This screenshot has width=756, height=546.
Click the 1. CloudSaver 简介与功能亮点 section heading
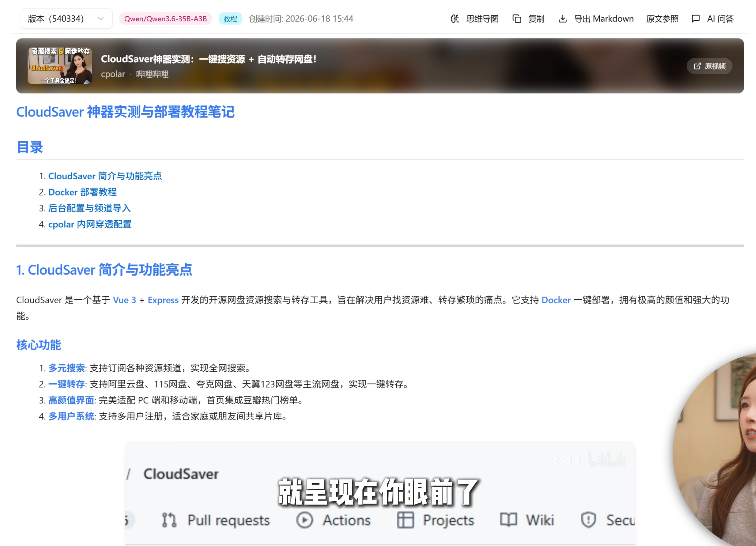[104, 269]
